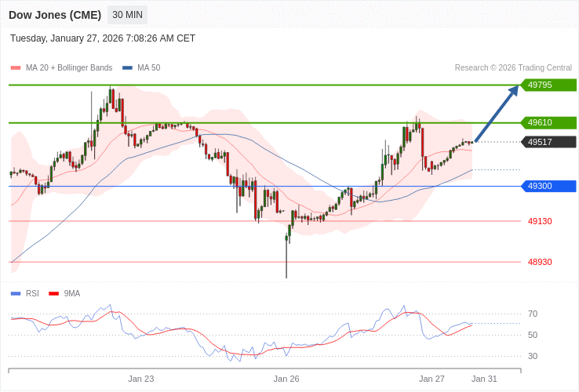Click the green 49610 resistance price tag

pyautogui.click(x=548, y=122)
